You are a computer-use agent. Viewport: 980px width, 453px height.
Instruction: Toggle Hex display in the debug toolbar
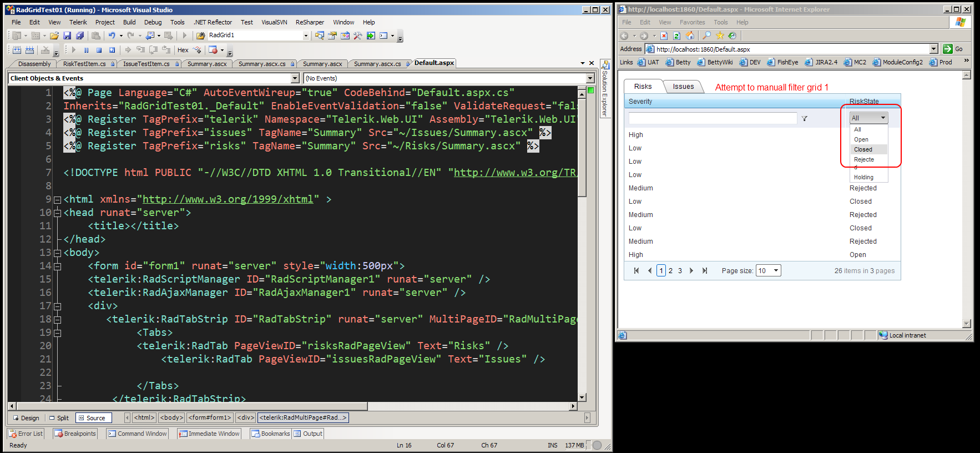(x=183, y=50)
